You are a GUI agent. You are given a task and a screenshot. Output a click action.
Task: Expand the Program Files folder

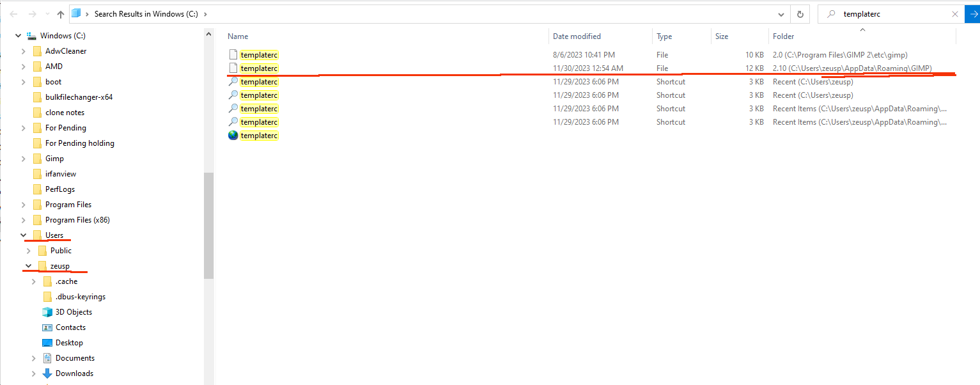24,205
